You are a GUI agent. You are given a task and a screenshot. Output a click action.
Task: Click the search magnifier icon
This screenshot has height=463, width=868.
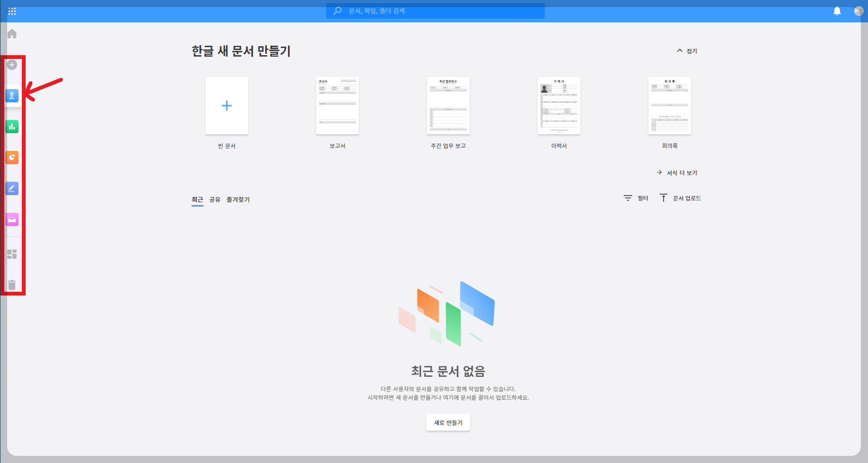(338, 10)
